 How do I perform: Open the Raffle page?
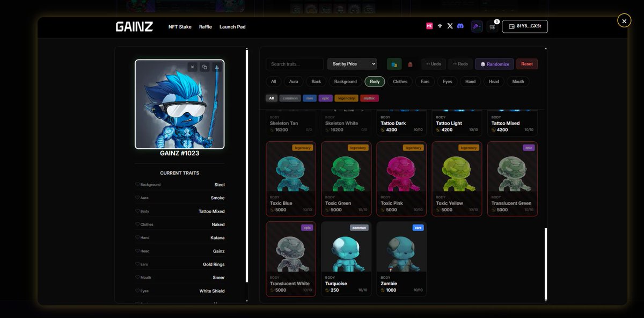point(206,27)
